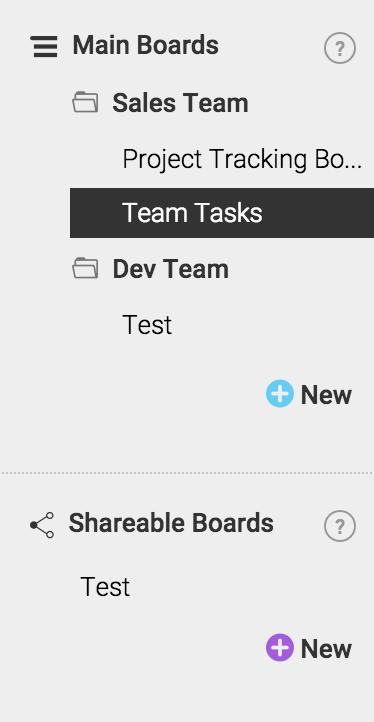Collapse the Sales Team folder label

point(180,103)
